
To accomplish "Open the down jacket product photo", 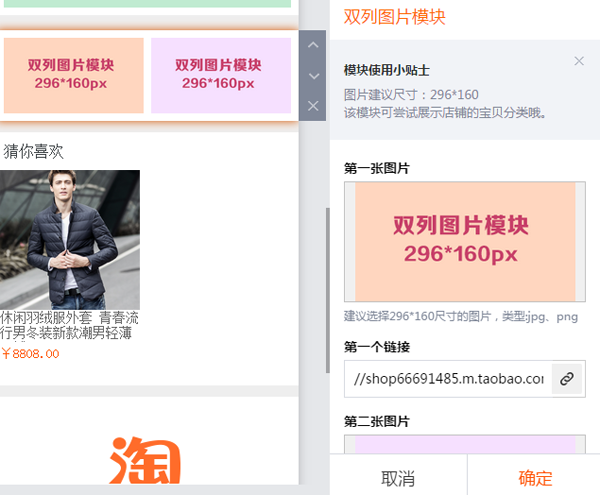I will (70, 239).
